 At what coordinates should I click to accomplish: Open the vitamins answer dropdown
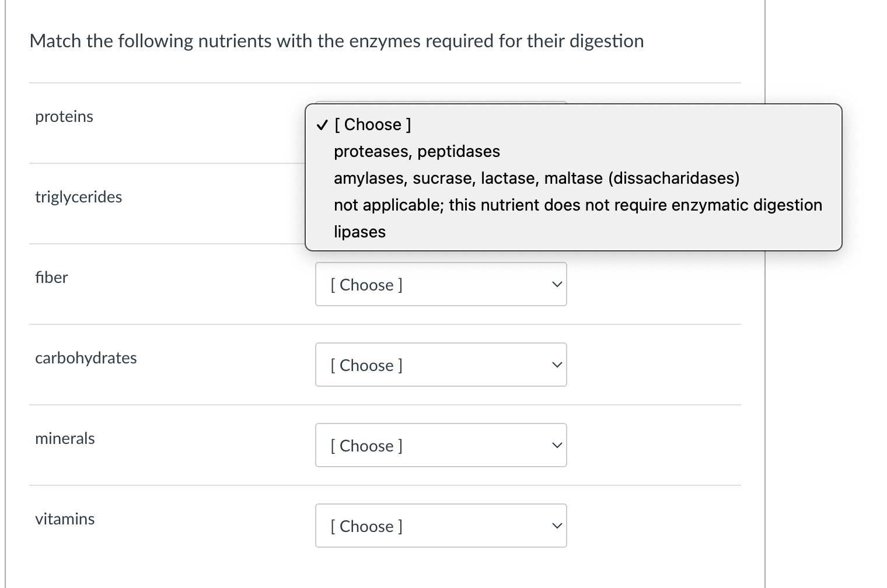tap(441, 526)
